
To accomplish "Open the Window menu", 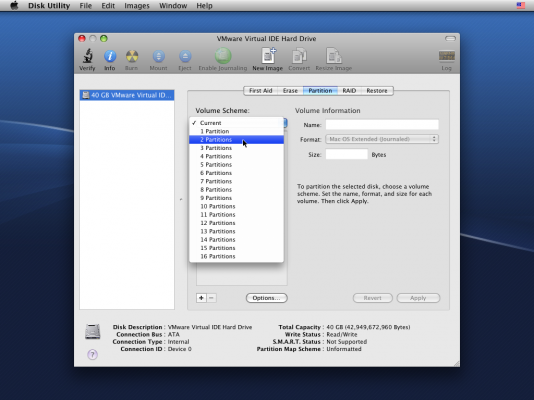I will point(173,6).
